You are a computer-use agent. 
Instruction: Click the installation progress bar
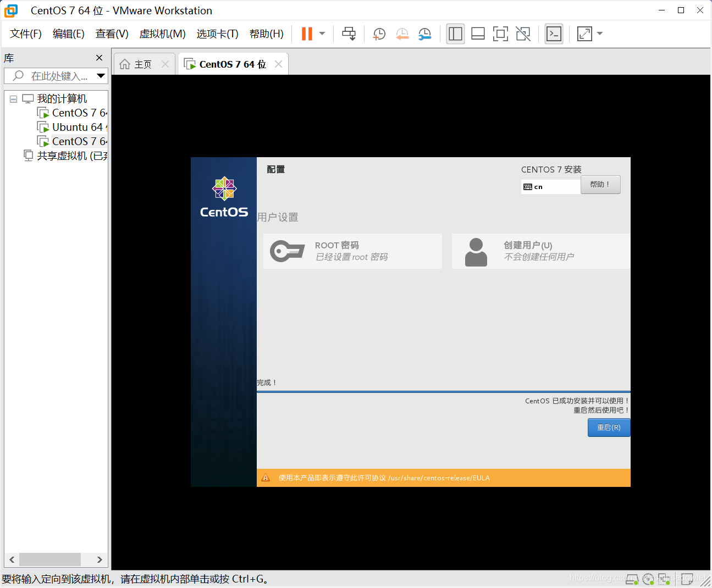point(444,392)
